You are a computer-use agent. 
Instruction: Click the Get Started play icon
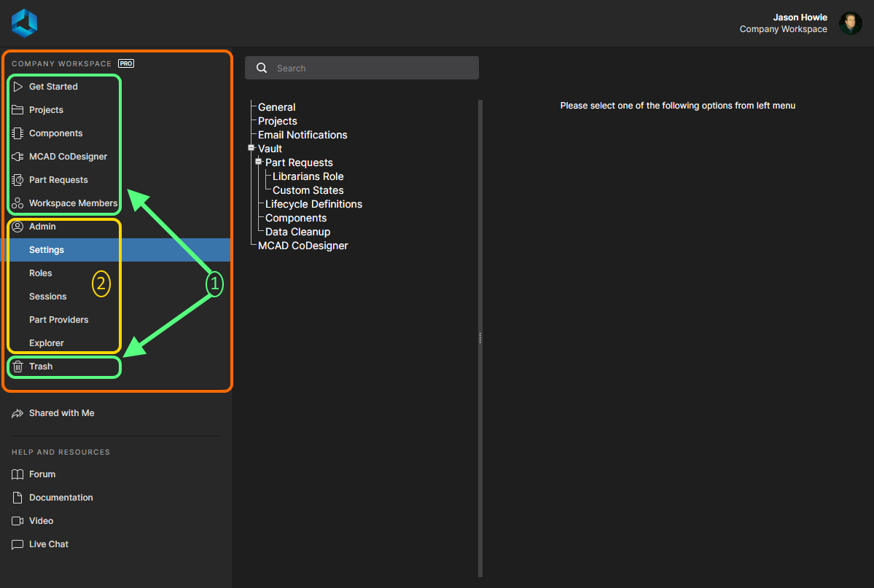17,87
